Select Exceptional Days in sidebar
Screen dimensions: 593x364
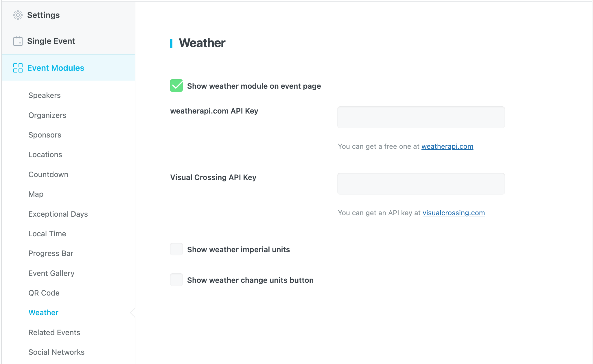pos(58,214)
